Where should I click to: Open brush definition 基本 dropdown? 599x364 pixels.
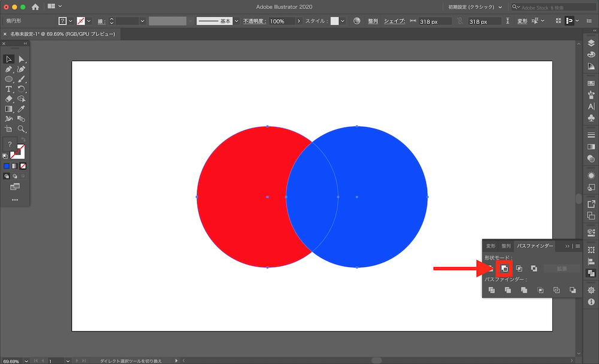[x=237, y=21]
